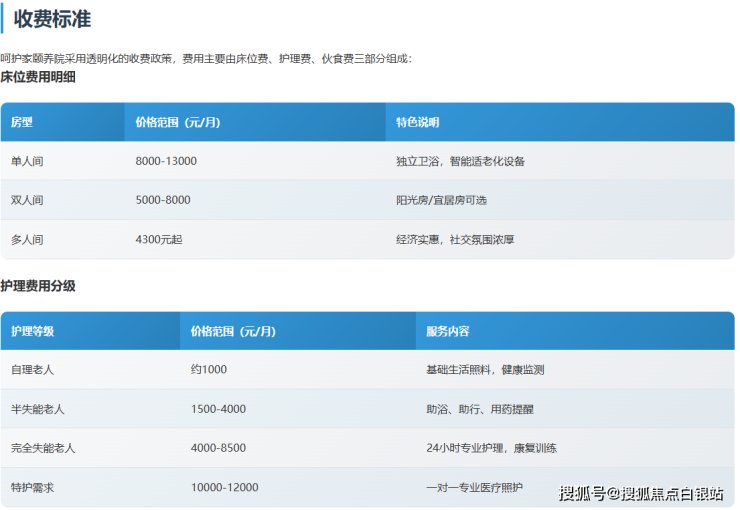Select the 护理等级 column header
The width and height of the screenshot is (740, 510).
click(32, 331)
